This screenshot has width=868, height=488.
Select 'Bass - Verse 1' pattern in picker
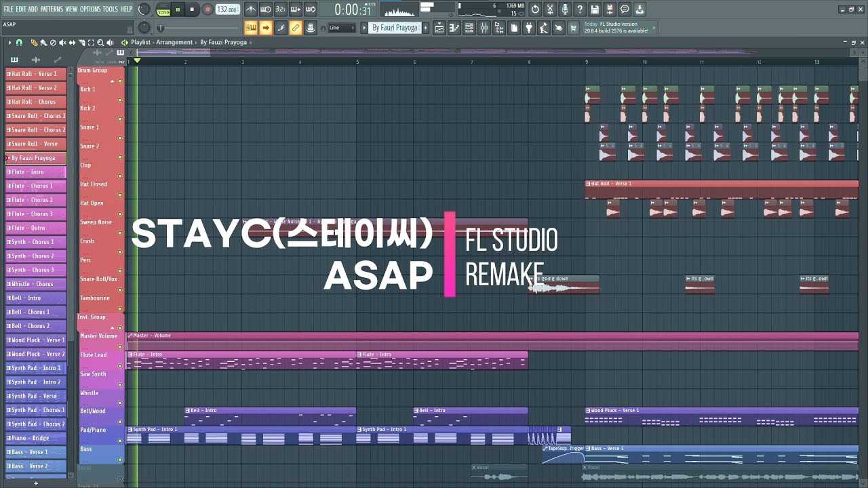coord(36,452)
